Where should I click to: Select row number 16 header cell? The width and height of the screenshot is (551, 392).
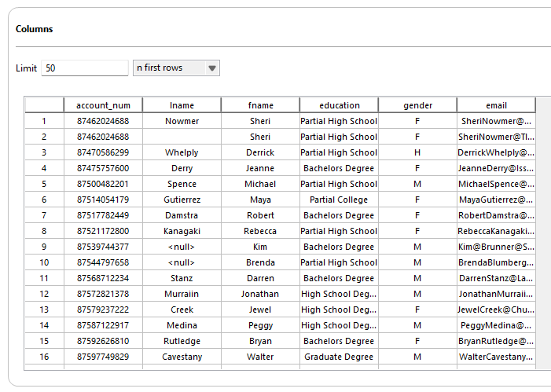[x=44, y=357]
